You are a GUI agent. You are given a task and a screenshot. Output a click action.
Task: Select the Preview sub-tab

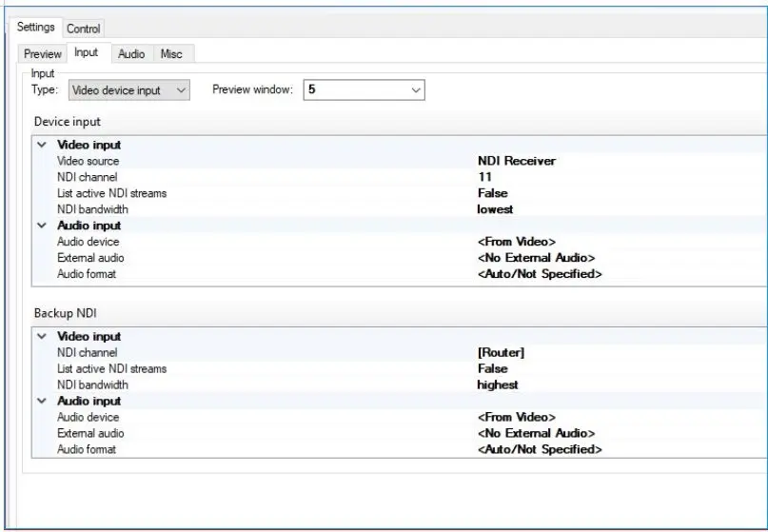(43, 54)
